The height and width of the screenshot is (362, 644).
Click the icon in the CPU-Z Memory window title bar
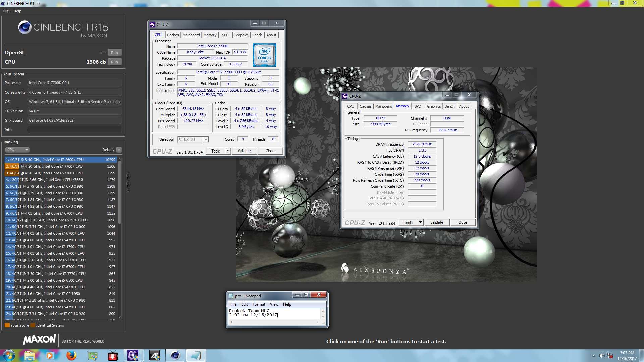click(345, 96)
